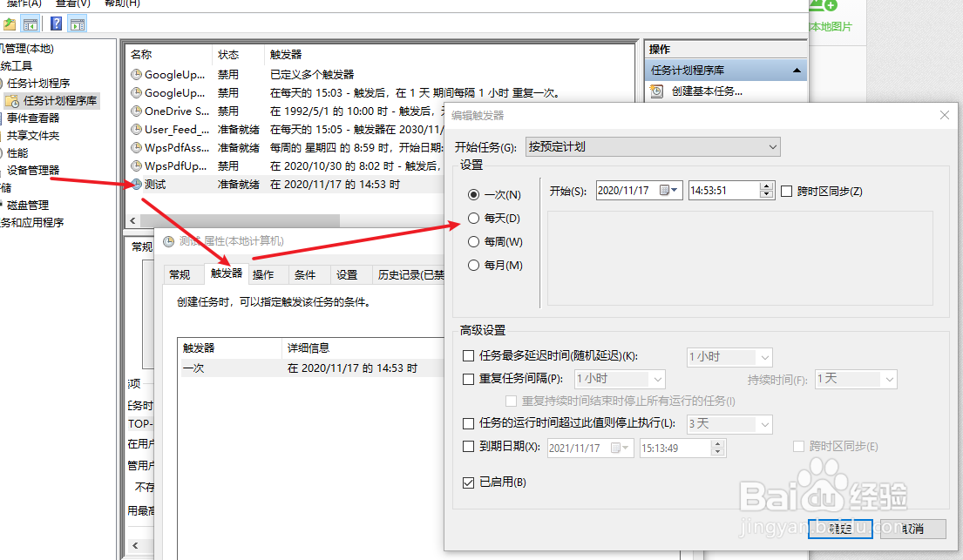Screen dimensions: 963x560
Task: Switch to the 条件 tab
Action: pyautogui.click(x=307, y=274)
